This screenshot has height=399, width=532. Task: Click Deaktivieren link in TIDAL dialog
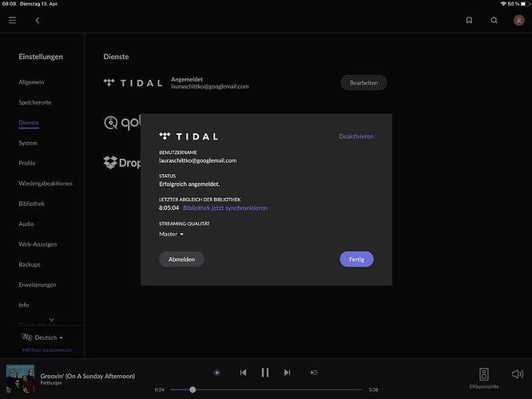(356, 136)
